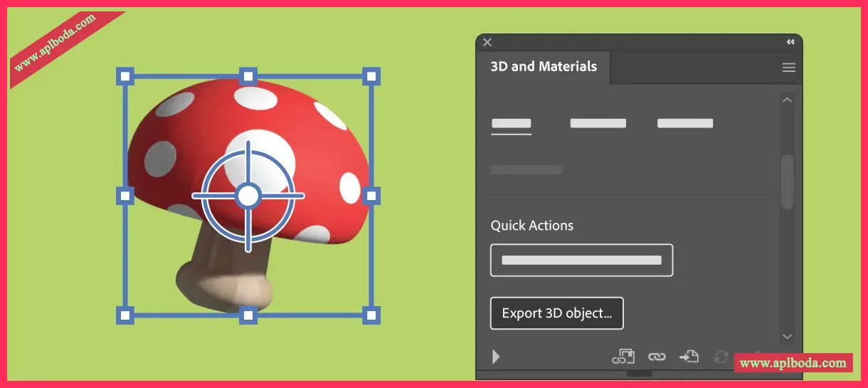Expand the play triangle at panel bottom
The height and width of the screenshot is (388, 868).
coord(496,357)
